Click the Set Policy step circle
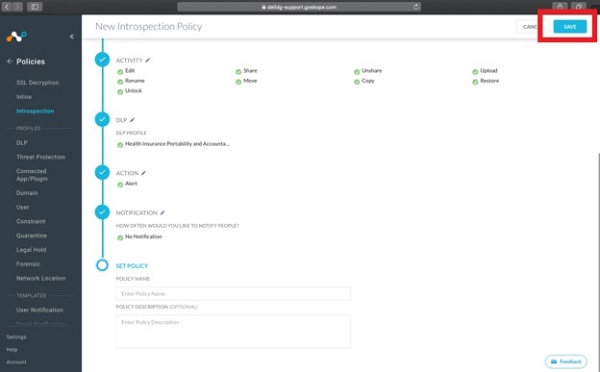Screen dimensions: 600x372 102,265
